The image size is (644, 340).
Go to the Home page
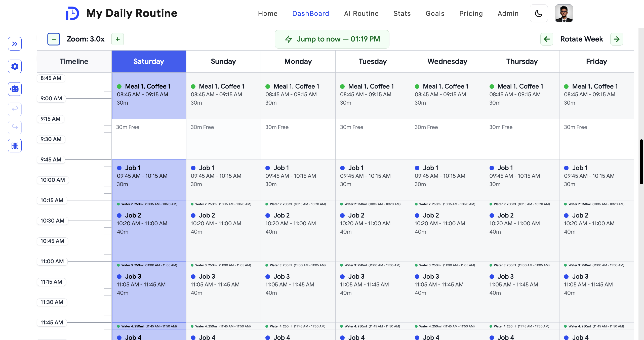[x=268, y=13]
